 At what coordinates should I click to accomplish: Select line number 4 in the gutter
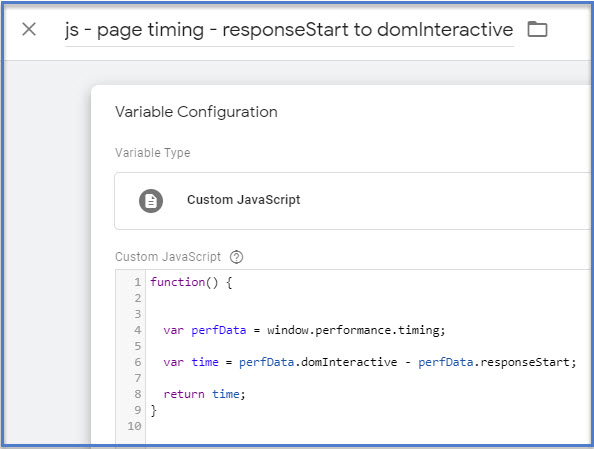point(138,330)
